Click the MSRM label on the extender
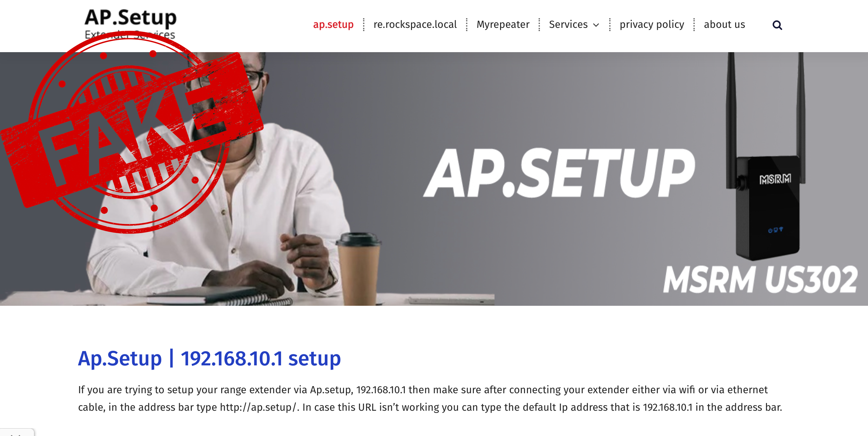This screenshot has height=436, width=868. (x=775, y=179)
